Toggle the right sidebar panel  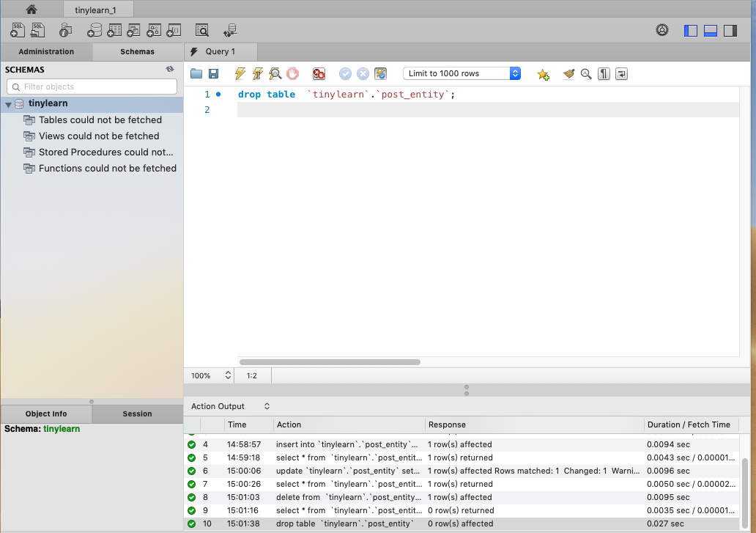click(730, 31)
